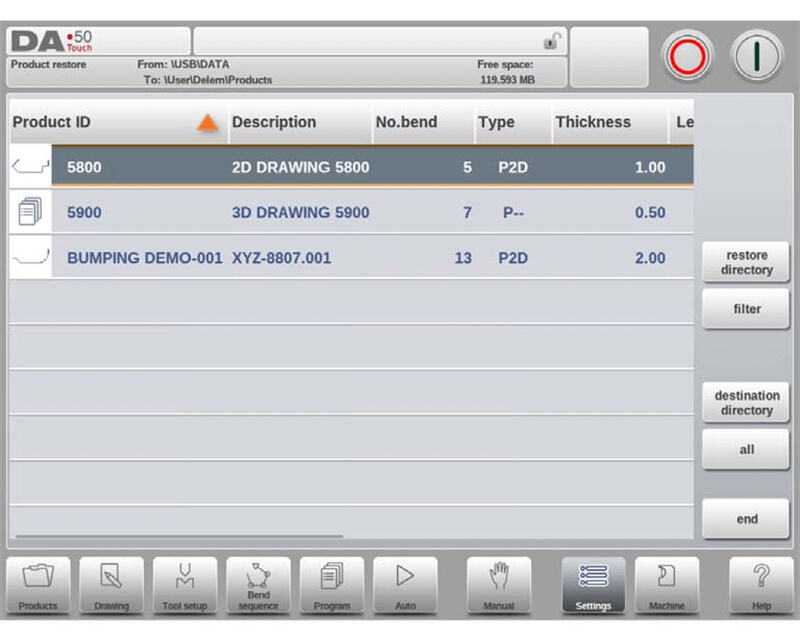The width and height of the screenshot is (800, 640).
Task: Switch to Program mode
Action: (x=332, y=586)
